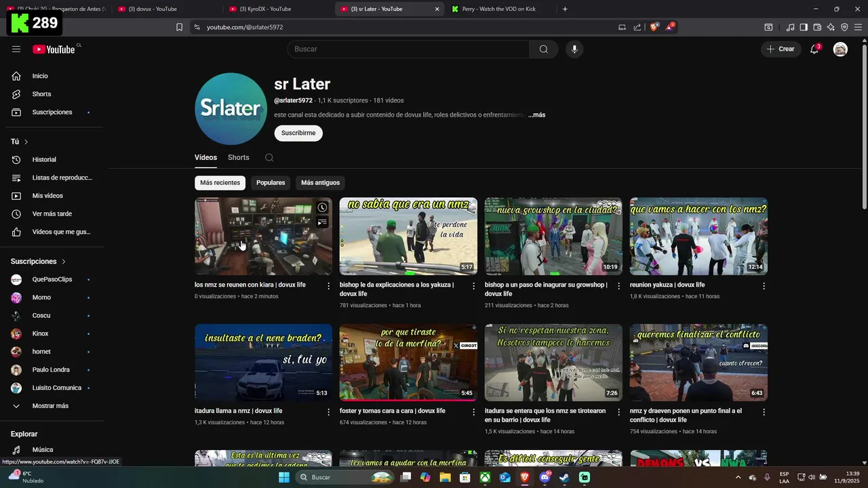Open the Windows Start menu

284,477
